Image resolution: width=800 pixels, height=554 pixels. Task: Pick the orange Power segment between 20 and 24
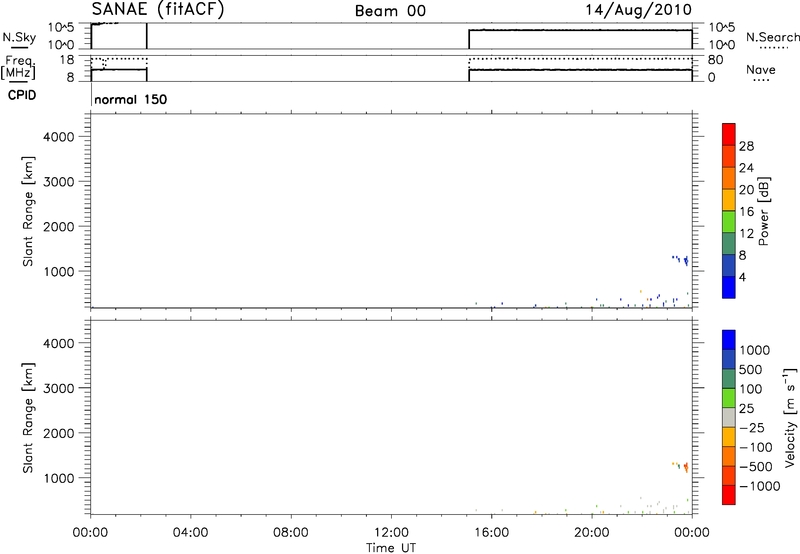[729, 178]
